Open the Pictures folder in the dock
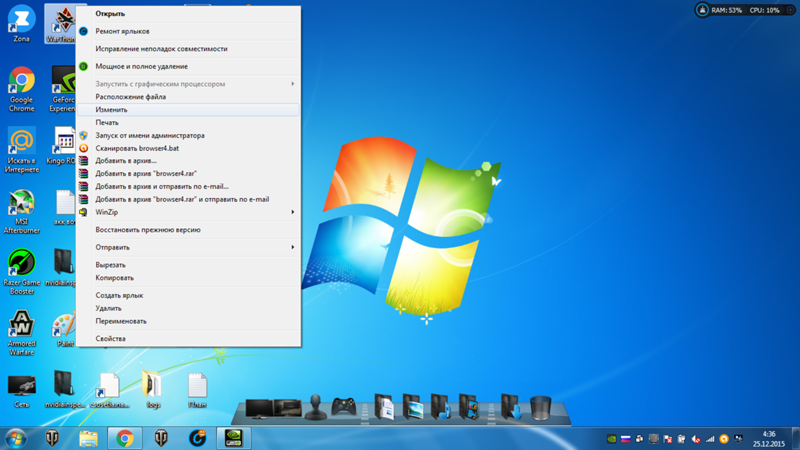 (x=412, y=407)
